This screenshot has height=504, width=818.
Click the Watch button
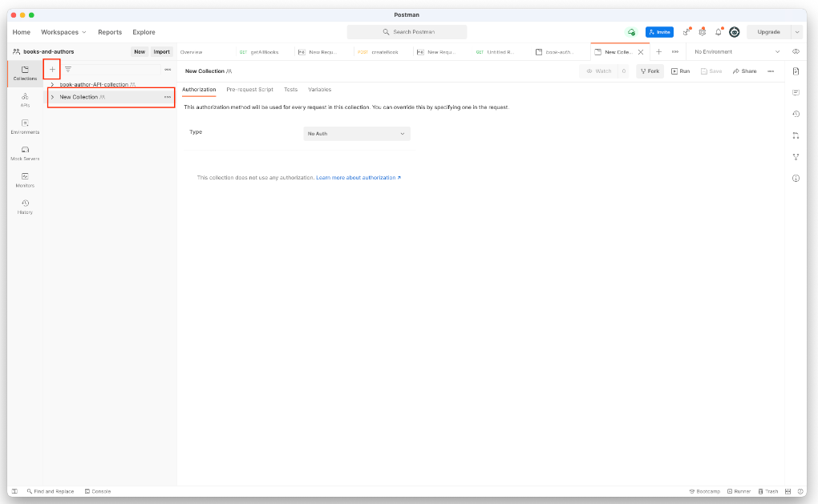click(x=599, y=71)
